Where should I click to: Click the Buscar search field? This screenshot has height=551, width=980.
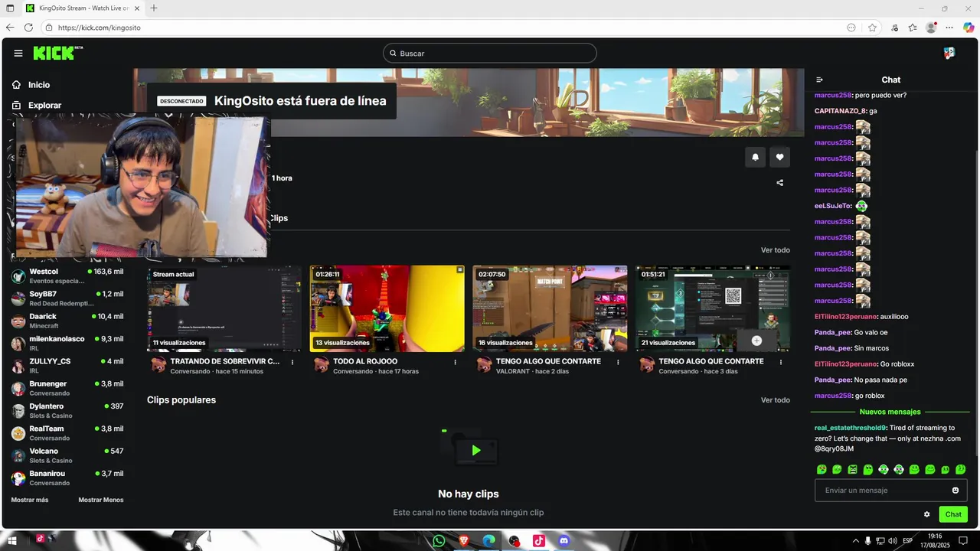coord(490,53)
